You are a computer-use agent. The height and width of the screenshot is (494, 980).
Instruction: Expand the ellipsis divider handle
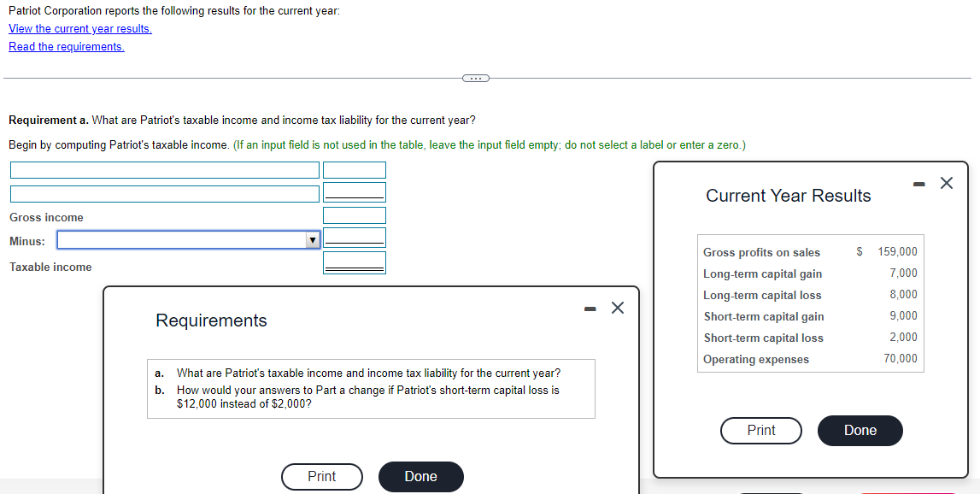[476, 78]
